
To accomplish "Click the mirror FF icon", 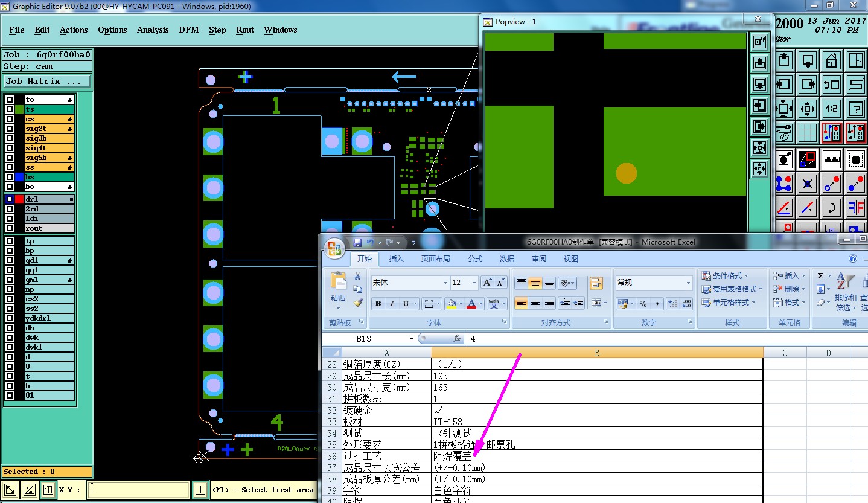I will (855, 208).
